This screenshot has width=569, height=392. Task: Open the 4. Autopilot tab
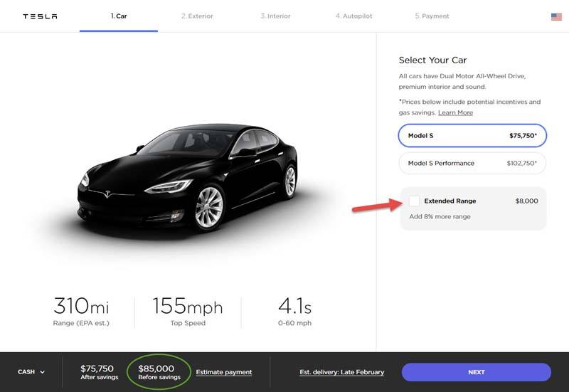[353, 16]
